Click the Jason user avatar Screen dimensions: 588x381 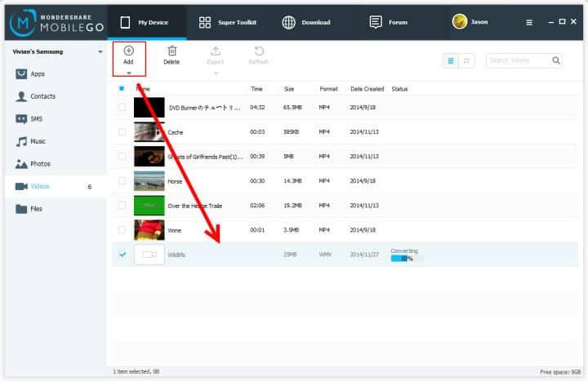tap(459, 22)
